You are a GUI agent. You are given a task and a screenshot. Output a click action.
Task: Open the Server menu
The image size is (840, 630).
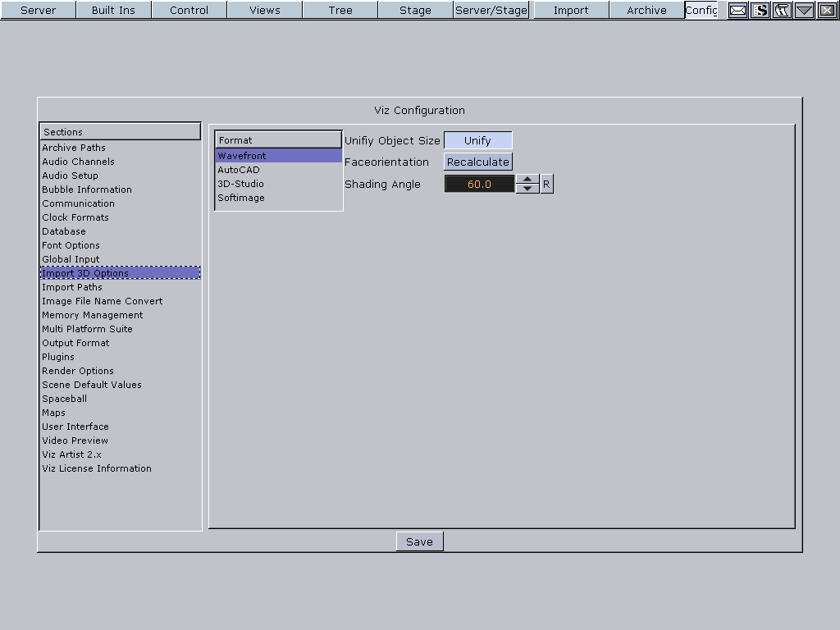point(38,10)
